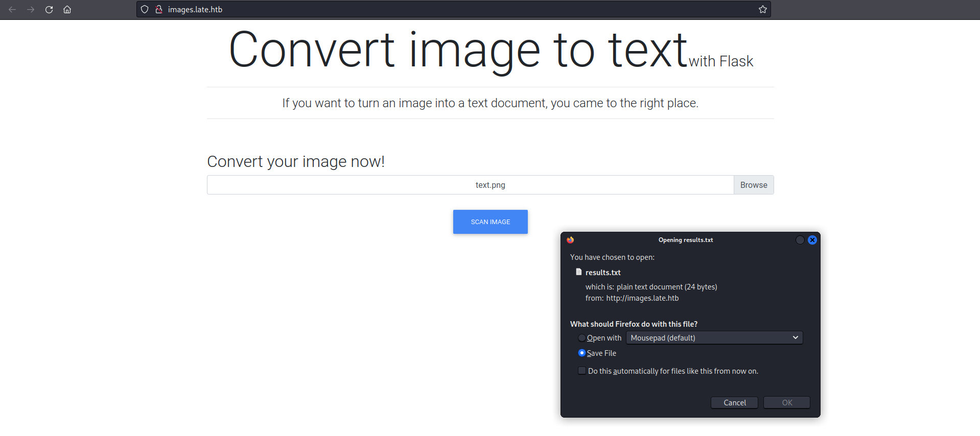Confirm the download with OK

(786, 403)
